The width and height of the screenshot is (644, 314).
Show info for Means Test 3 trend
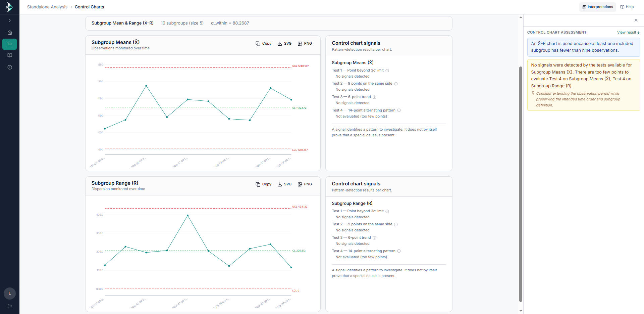click(x=374, y=97)
